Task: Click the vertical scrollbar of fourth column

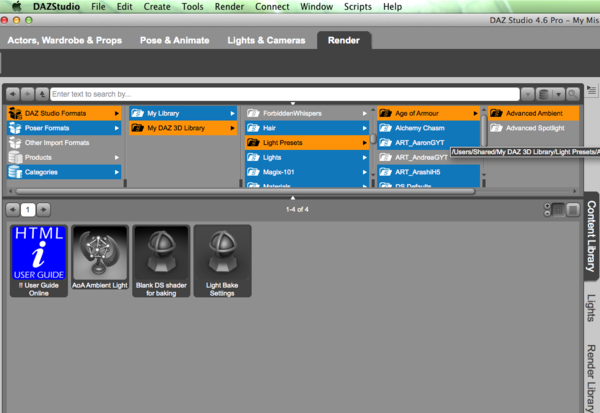Action: pos(484,130)
